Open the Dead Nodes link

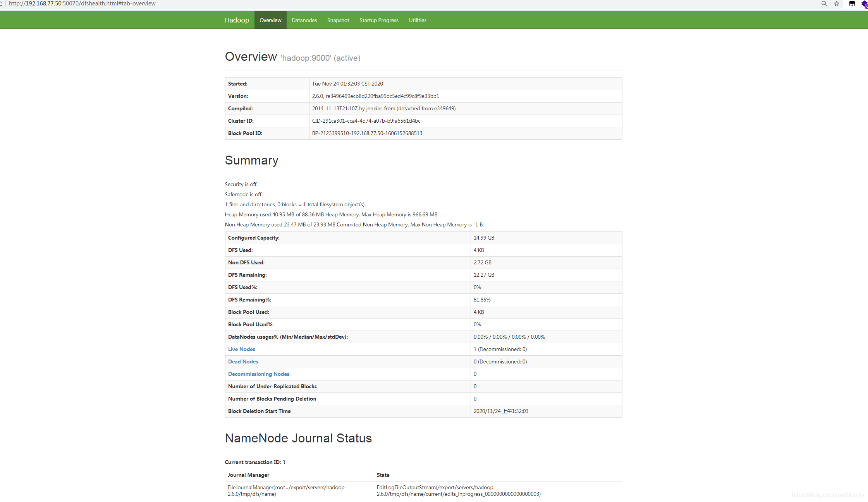coord(243,362)
